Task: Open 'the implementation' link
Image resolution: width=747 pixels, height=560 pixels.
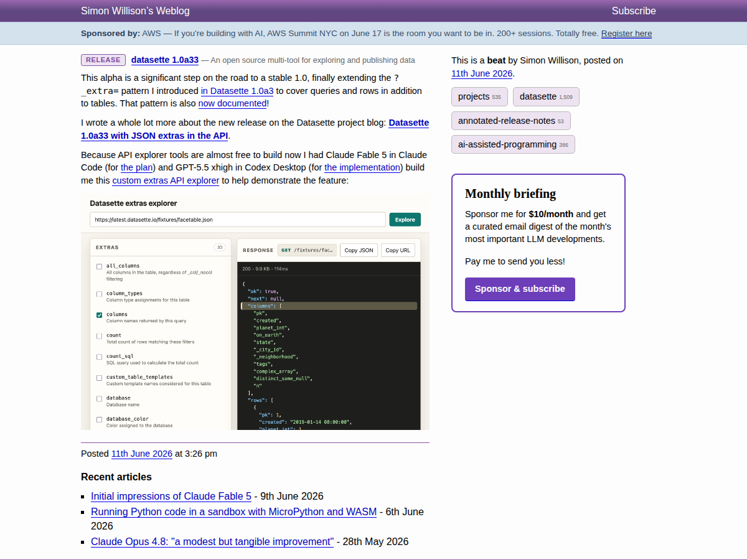Action: tap(362, 167)
